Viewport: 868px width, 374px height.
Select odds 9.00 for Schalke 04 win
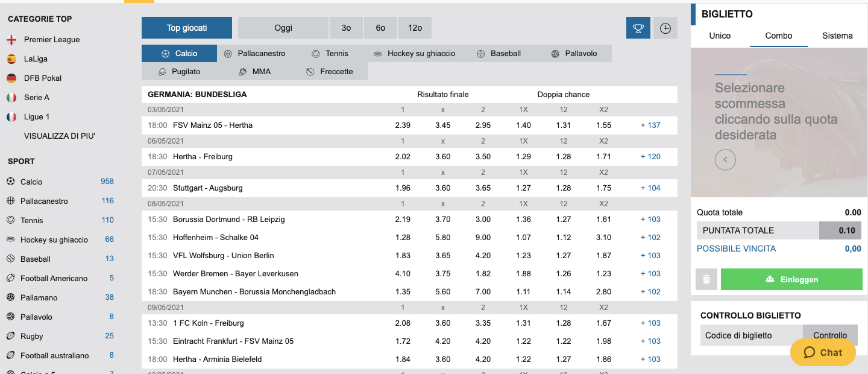click(483, 238)
